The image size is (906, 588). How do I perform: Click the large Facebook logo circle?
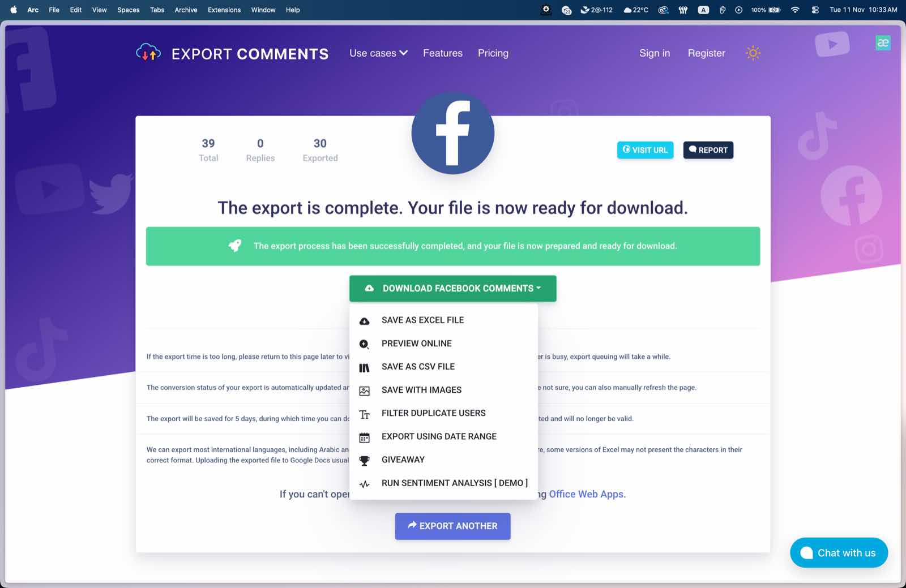tap(452, 134)
